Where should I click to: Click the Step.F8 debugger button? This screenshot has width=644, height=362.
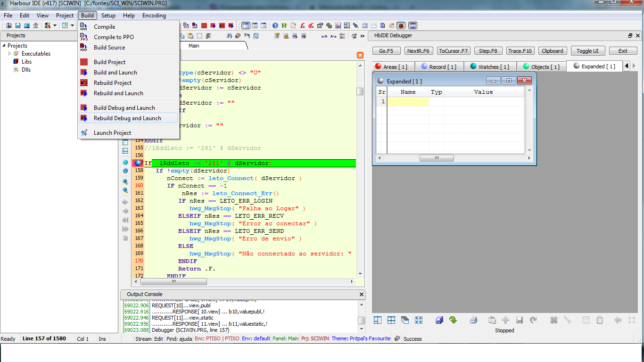tap(488, 51)
